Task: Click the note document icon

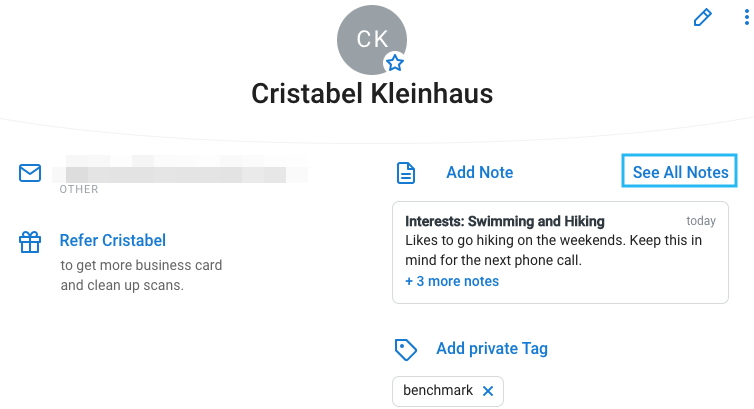Action: coord(406,173)
